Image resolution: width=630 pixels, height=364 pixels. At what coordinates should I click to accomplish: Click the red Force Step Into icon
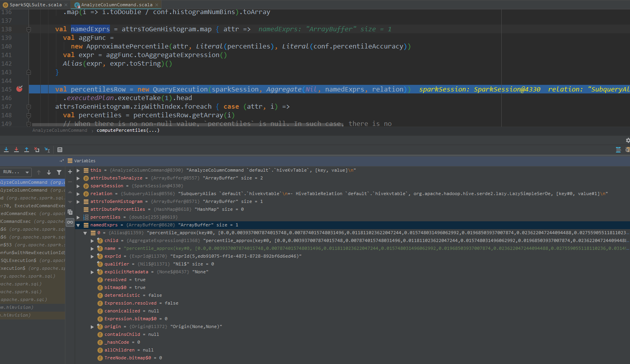click(16, 150)
